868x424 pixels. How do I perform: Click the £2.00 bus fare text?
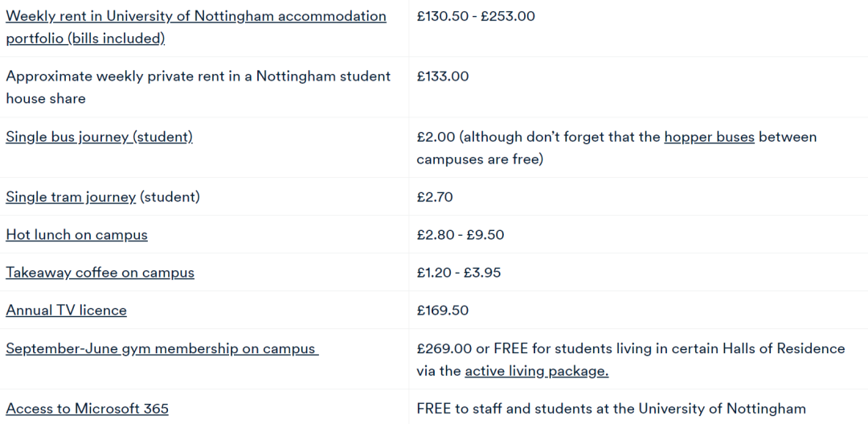(x=436, y=137)
